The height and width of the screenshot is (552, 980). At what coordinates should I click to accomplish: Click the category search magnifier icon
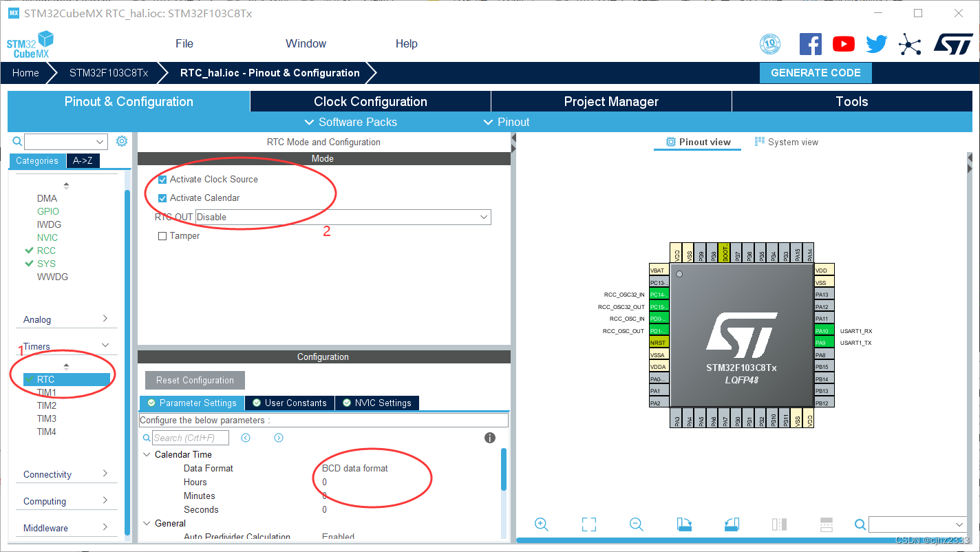[18, 141]
